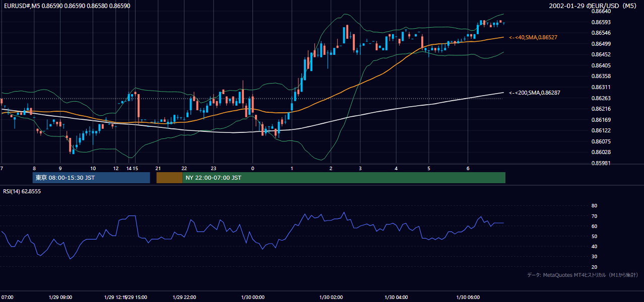Click hour marker 3 on chart axis
The width and height of the screenshot is (644, 302).
click(360, 168)
